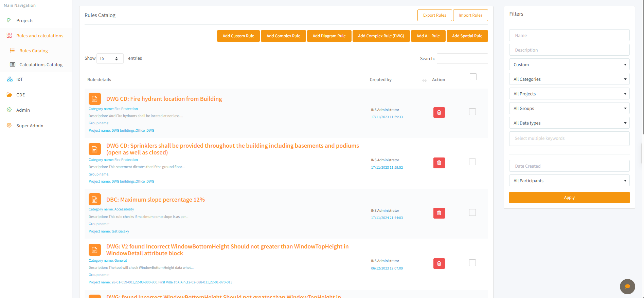Viewport: 644px width, 298px height.
Task: Check the V2 WindowBottomHeight rule checkbox
Action: (472, 263)
